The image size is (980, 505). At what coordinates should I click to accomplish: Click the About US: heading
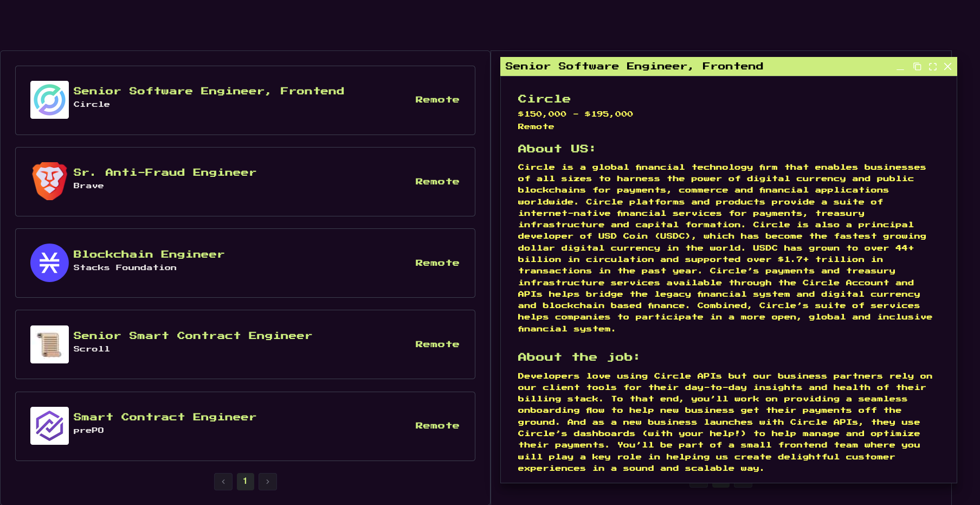[556, 149]
